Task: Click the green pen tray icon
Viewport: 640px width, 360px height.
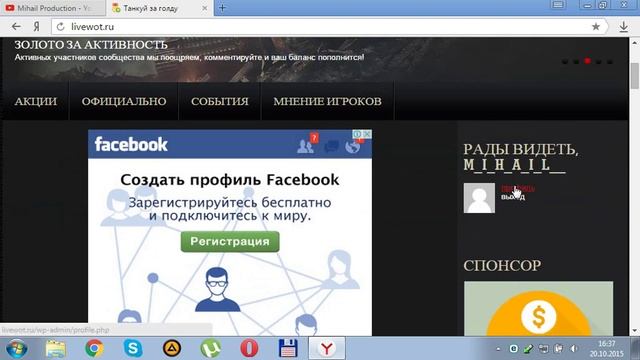Action: [528, 349]
